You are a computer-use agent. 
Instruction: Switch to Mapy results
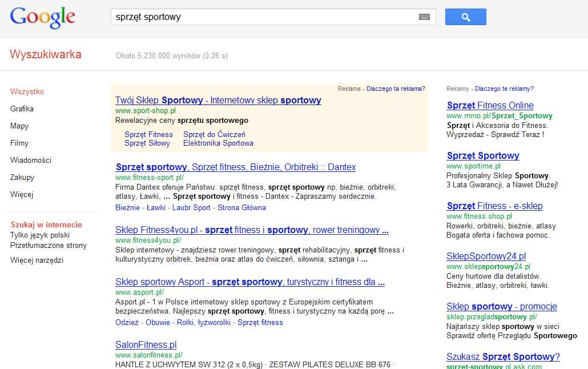coord(19,126)
